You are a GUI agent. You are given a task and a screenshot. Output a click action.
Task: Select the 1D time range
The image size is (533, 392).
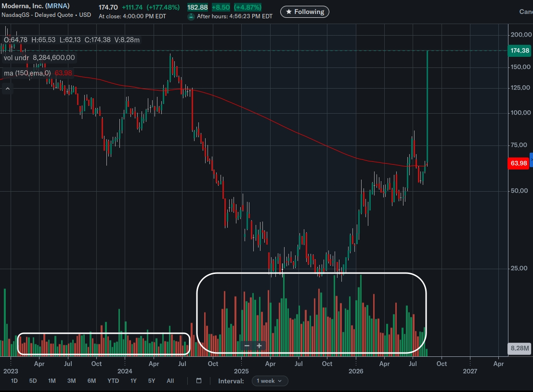pyautogui.click(x=14, y=381)
